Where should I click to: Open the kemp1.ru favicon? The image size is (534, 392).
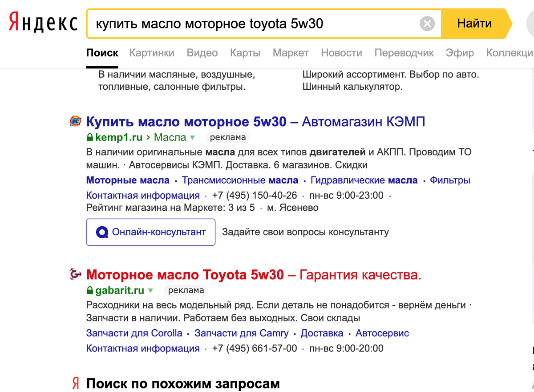tap(76, 121)
